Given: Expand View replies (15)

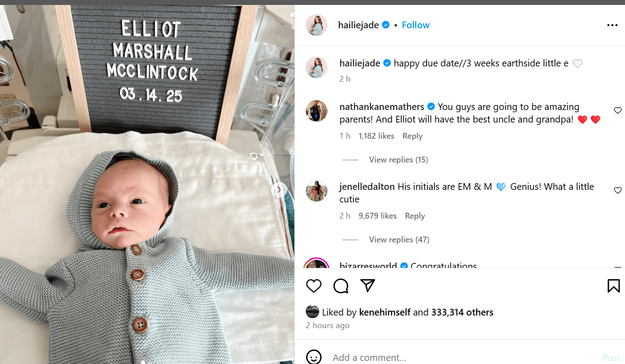Looking at the screenshot, I should click(398, 160).
